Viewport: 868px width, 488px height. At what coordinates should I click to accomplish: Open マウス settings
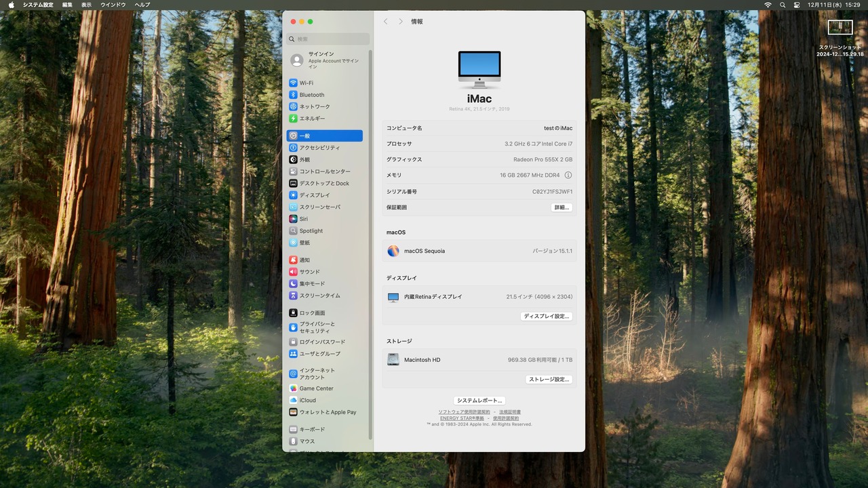(x=325, y=441)
